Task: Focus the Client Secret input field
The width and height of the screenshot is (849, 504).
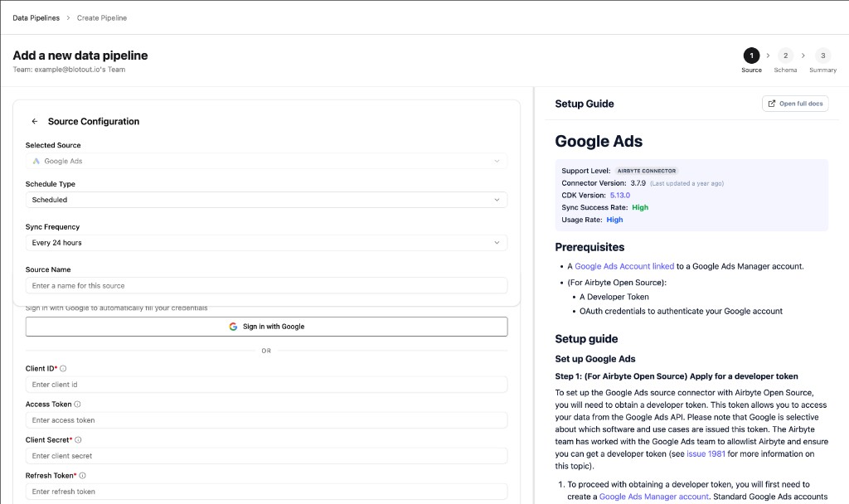Action: point(266,456)
